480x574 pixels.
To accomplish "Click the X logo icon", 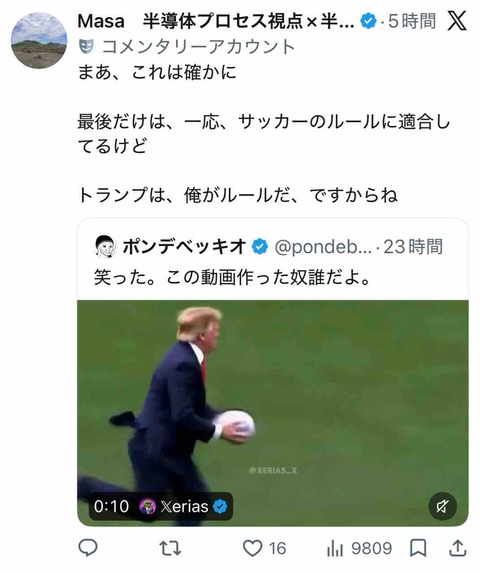I will pos(457,21).
